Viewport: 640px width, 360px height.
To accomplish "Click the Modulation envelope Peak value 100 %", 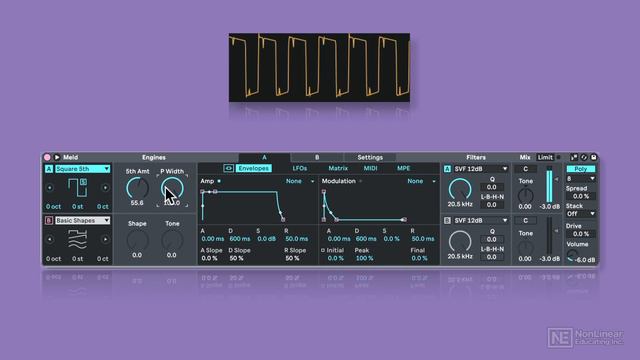I will 364,258.
